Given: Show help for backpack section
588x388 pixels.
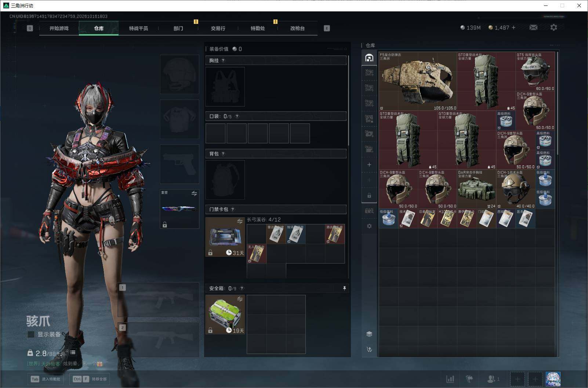Looking at the screenshot, I should click(223, 154).
